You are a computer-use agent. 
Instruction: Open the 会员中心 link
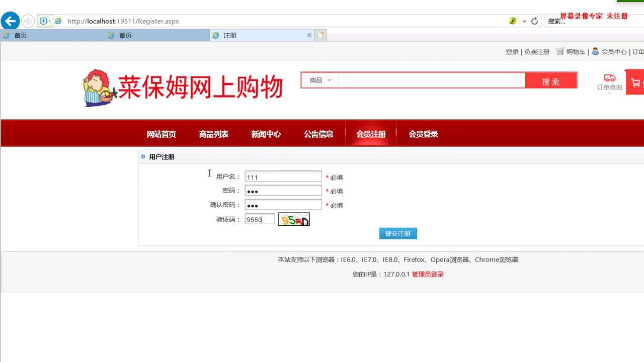[x=614, y=52]
